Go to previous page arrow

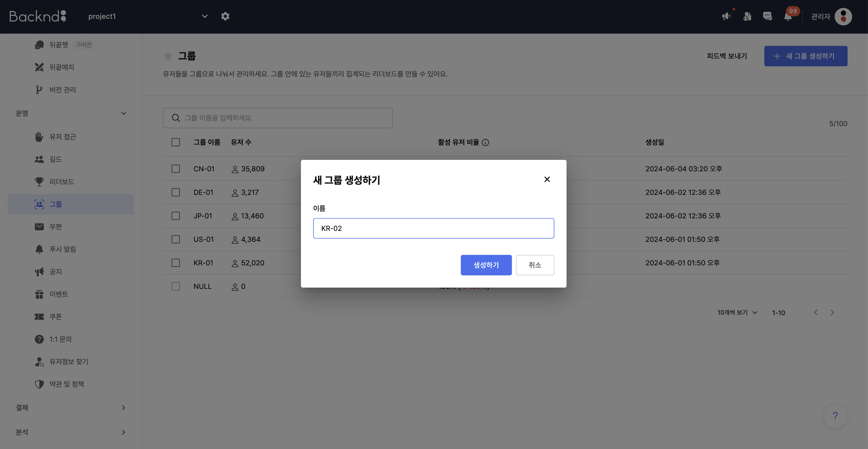[816, 312]
